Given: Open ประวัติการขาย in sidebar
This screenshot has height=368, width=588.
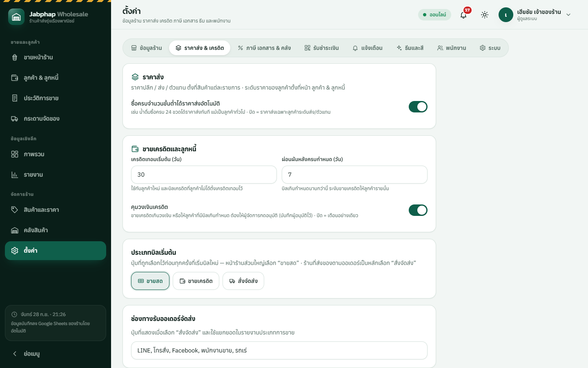Looking at the screenshot, I should click(x=56, y=99).
